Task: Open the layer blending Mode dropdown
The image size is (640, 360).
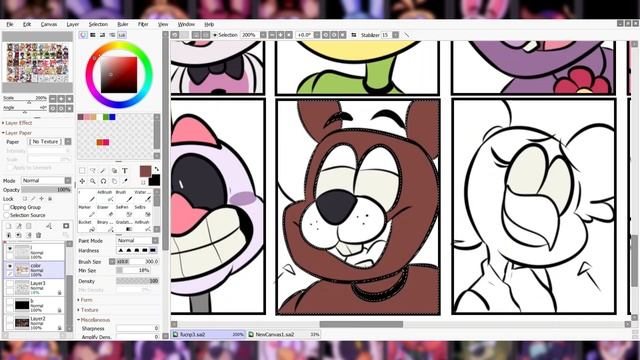Action: [46, 180]
